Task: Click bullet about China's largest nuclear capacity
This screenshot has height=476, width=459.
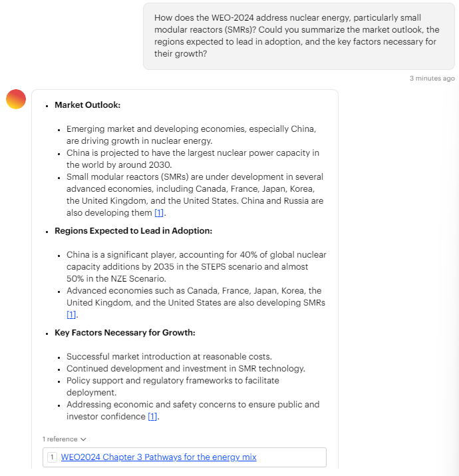Action: (192, 158)
